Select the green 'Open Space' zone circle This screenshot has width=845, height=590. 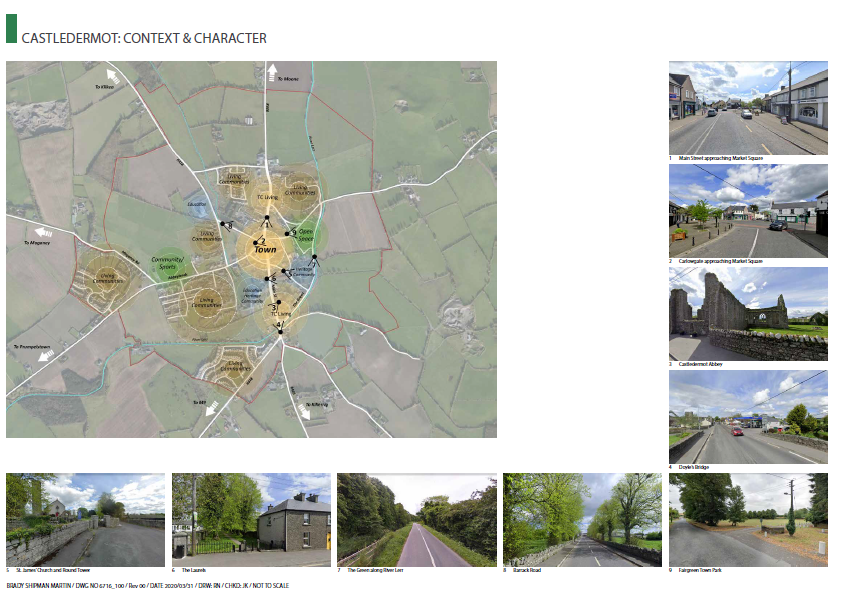[x=305, y=235]
